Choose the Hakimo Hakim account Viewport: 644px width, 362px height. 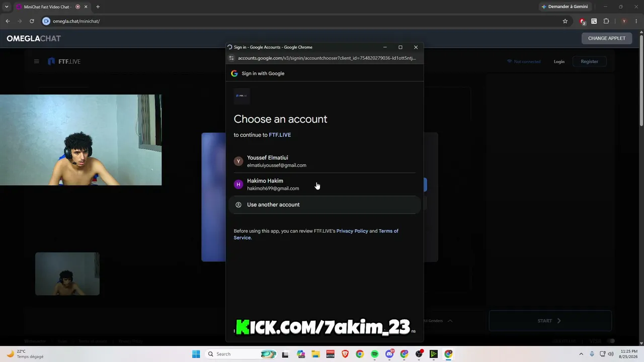point(325,184)
